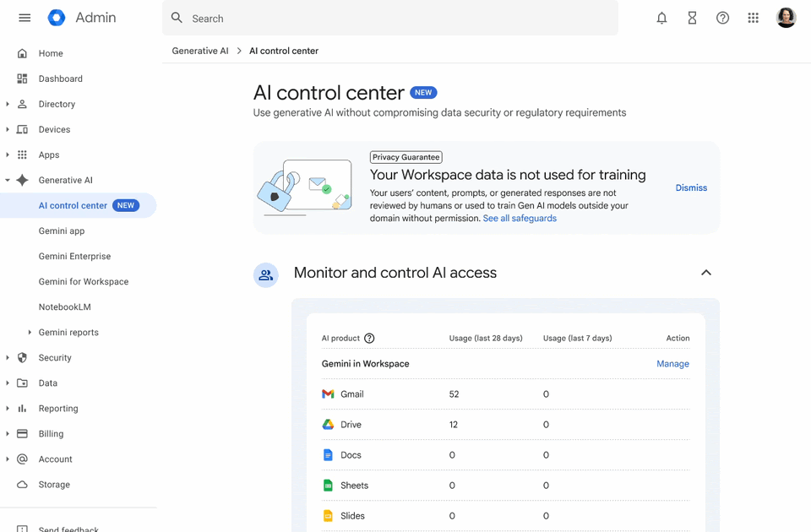The height and width of the screenshot is (532, 811).
Task: Expand the Reporting section arrow
Action: point(8,408)
